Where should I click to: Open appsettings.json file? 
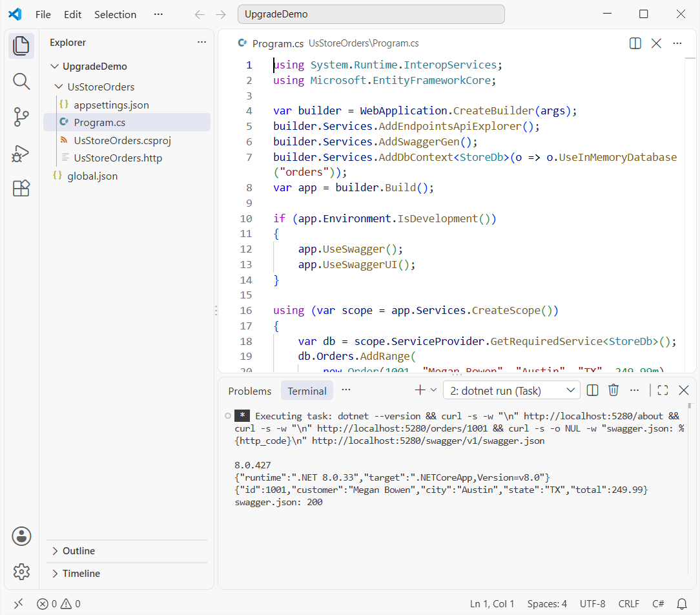pyautogui.click(x=127, y=105)
